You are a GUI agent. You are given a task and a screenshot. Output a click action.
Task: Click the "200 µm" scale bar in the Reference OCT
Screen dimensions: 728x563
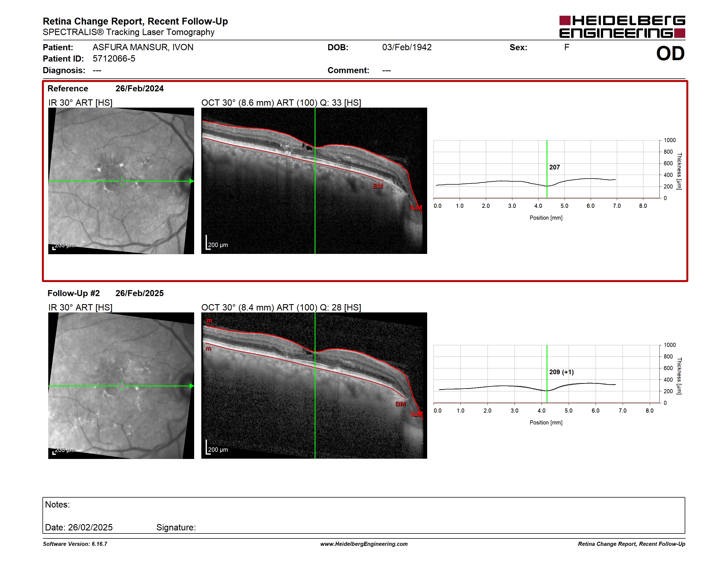[x=217, y=243]
